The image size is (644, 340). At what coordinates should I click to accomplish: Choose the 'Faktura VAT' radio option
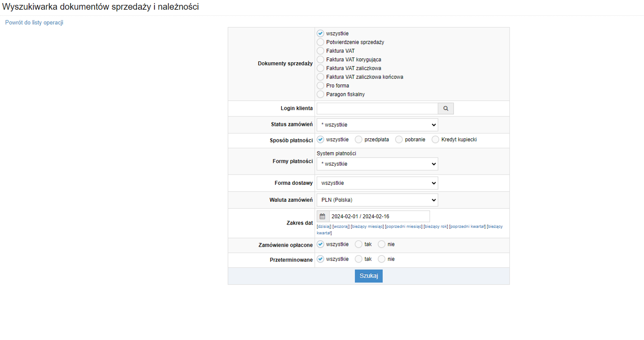[320, 51]
